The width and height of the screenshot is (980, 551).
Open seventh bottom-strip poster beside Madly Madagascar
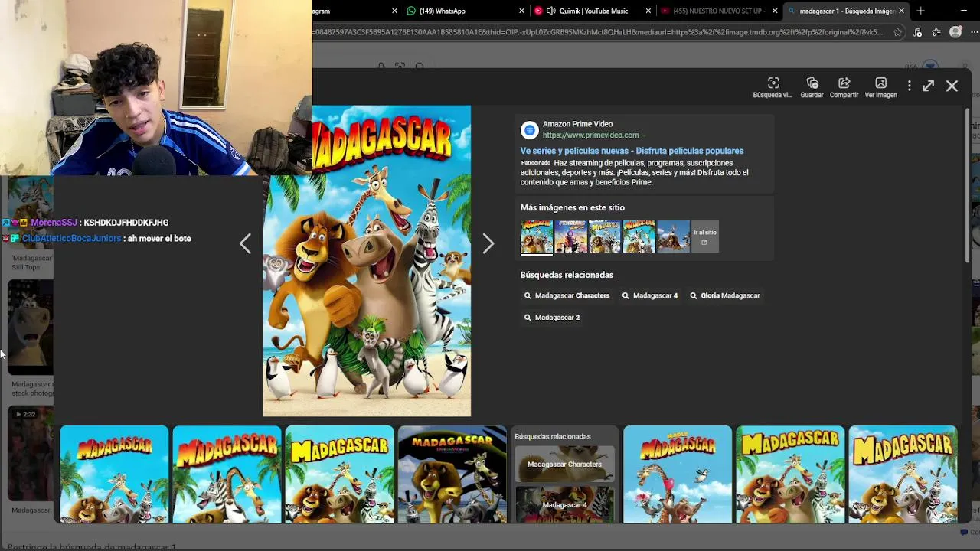(789, 474)
